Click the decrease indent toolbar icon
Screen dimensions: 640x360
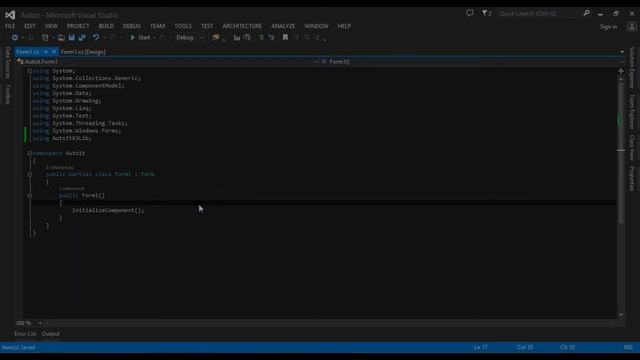pos(237,38)
